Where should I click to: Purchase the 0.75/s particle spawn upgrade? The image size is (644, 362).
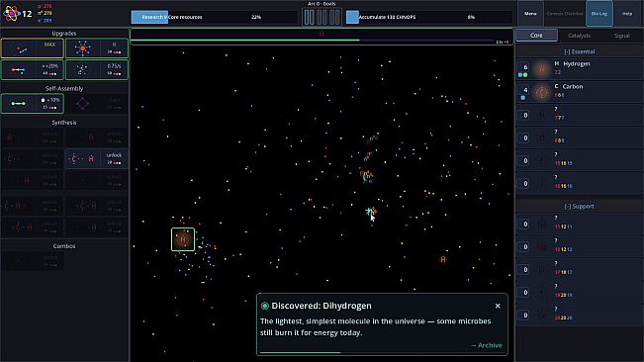pos(97,70)
